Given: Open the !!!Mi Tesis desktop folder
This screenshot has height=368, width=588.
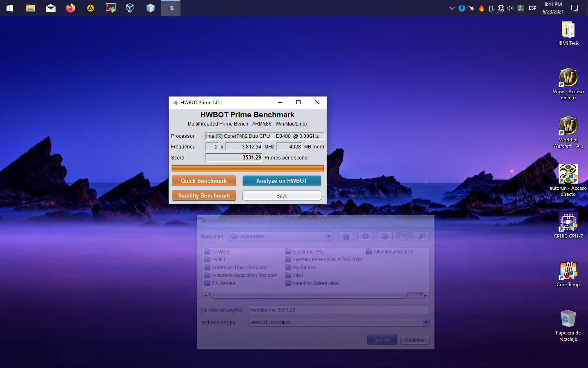Looking at the screenshot, I should [x=568, y=34].
